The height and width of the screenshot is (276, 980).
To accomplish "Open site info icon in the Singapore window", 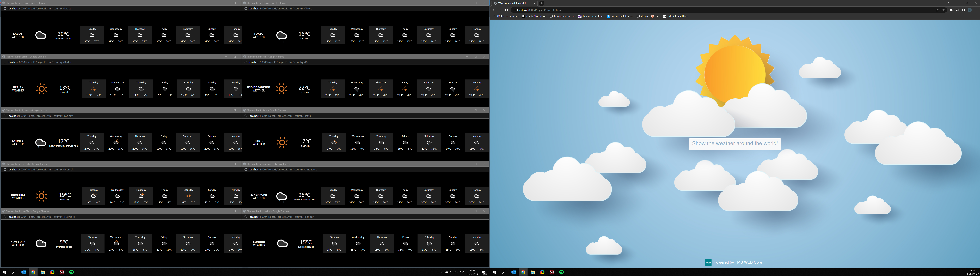I will (x=246, y=170).
